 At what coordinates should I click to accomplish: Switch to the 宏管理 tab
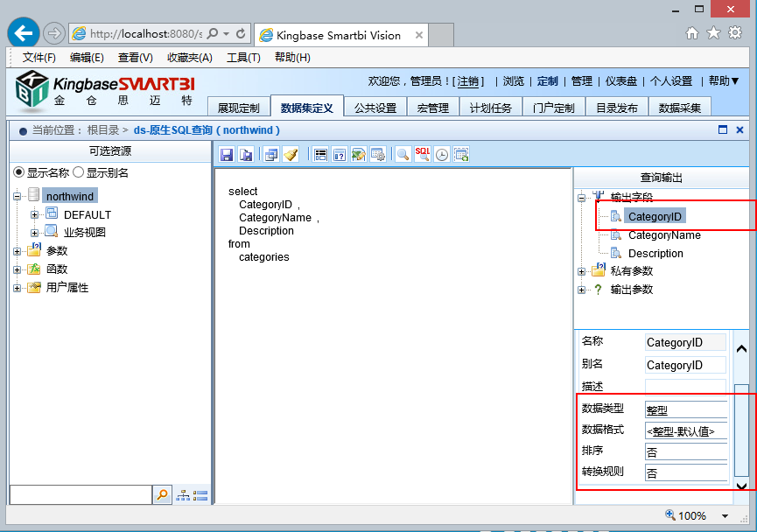click(432, 107)
